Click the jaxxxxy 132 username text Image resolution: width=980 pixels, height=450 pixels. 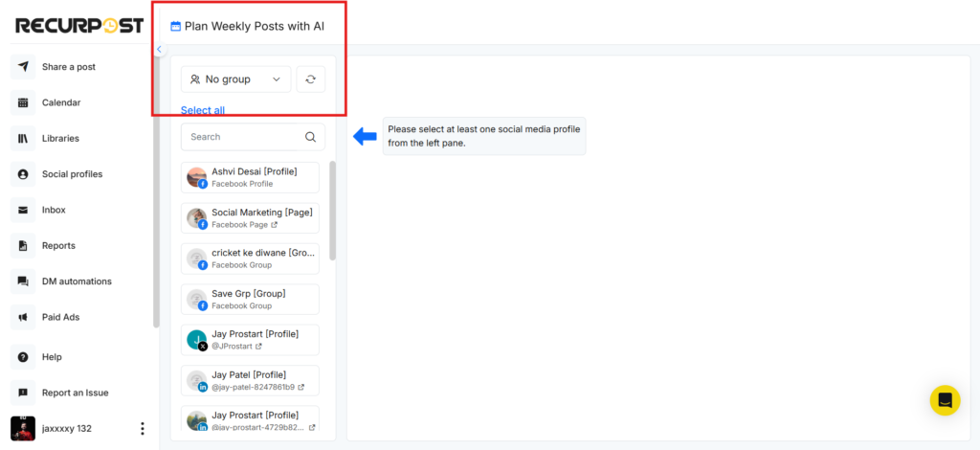click(67, 429)
